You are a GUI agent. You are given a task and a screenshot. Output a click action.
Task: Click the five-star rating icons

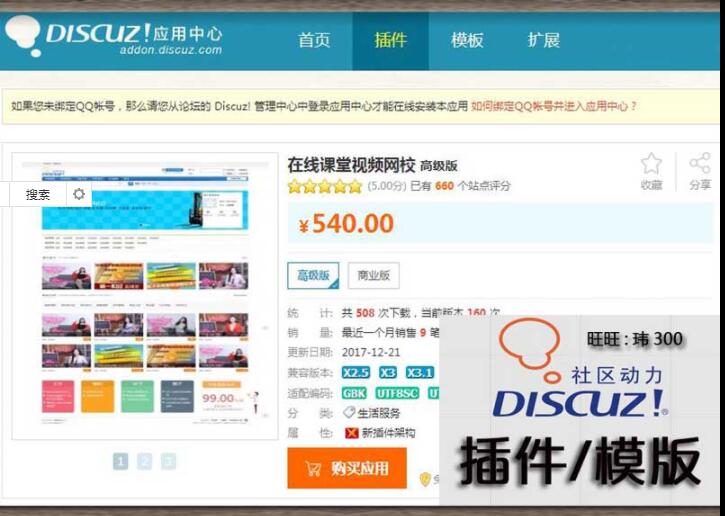(x=324, y=186)
